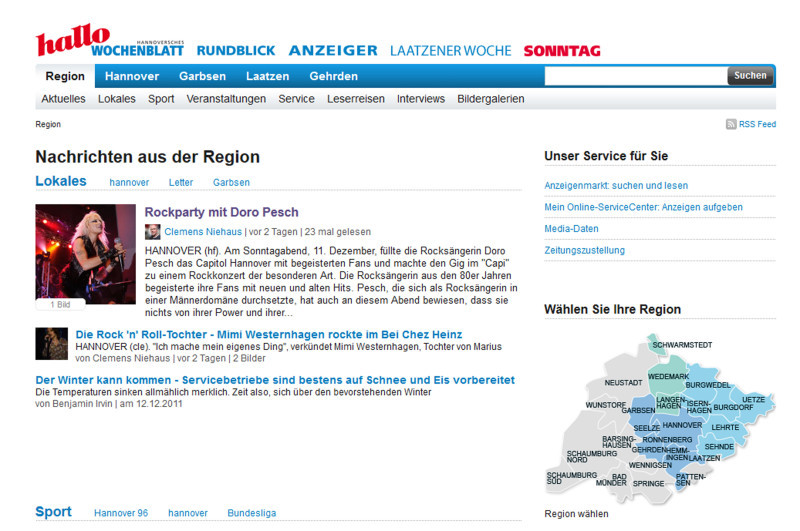
Task: Open the Doro Pesch concert photo
Action: coord(85,254)
